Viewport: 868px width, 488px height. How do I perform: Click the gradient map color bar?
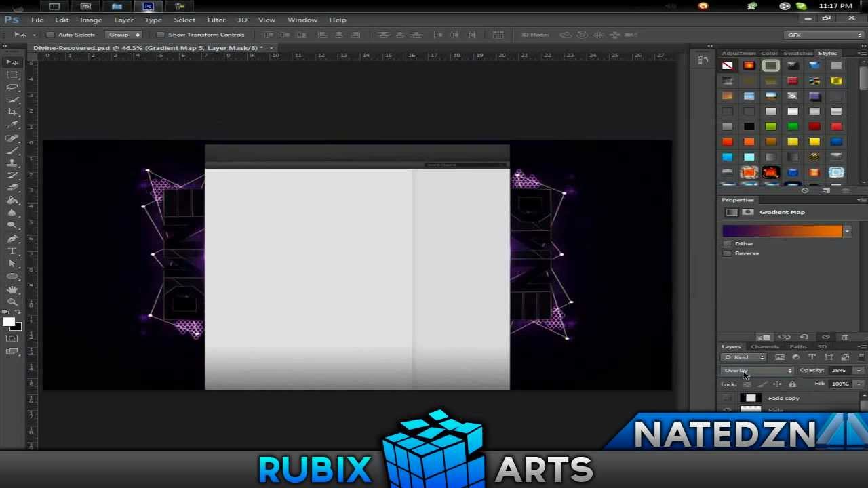click(x=782, y=232)
